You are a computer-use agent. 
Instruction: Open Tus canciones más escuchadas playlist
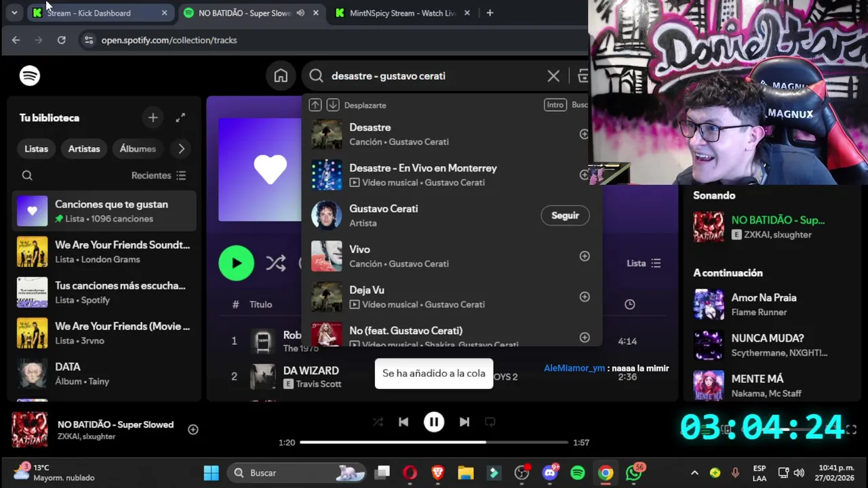point(104,293)
